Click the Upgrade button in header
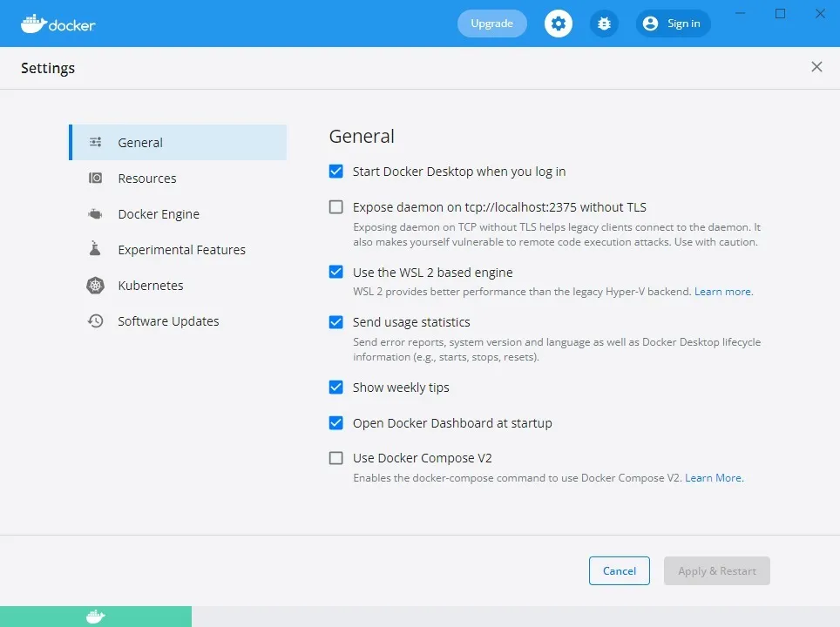This screenshot has height=627, width=840. click(491, 24)
